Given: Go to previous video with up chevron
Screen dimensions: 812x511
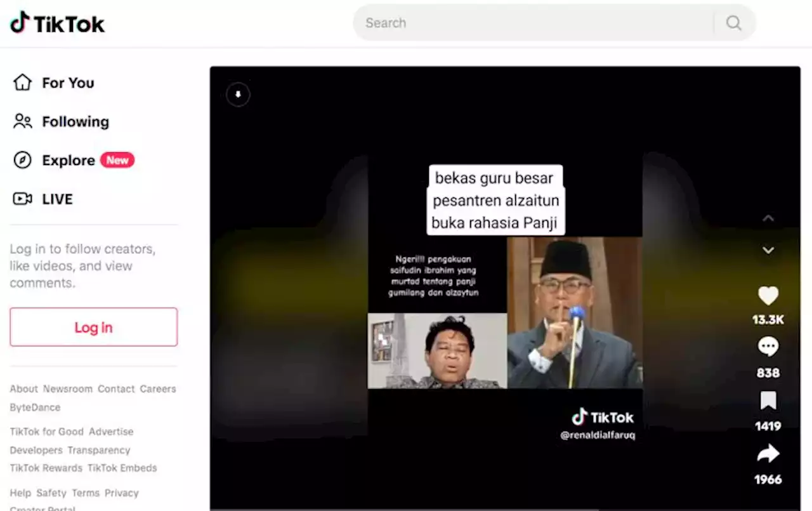Looking at the screenshot, I should pyautogui.click(x=768, y=218).
